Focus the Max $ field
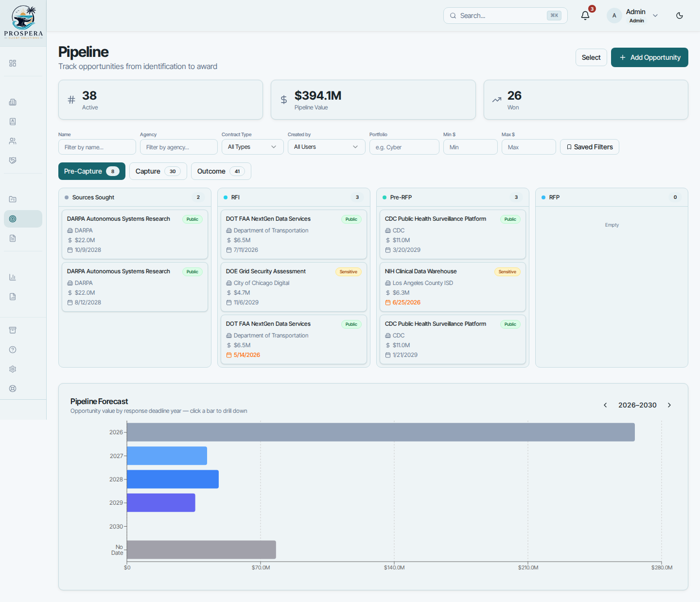700x602 pixels. pos(529,147)
